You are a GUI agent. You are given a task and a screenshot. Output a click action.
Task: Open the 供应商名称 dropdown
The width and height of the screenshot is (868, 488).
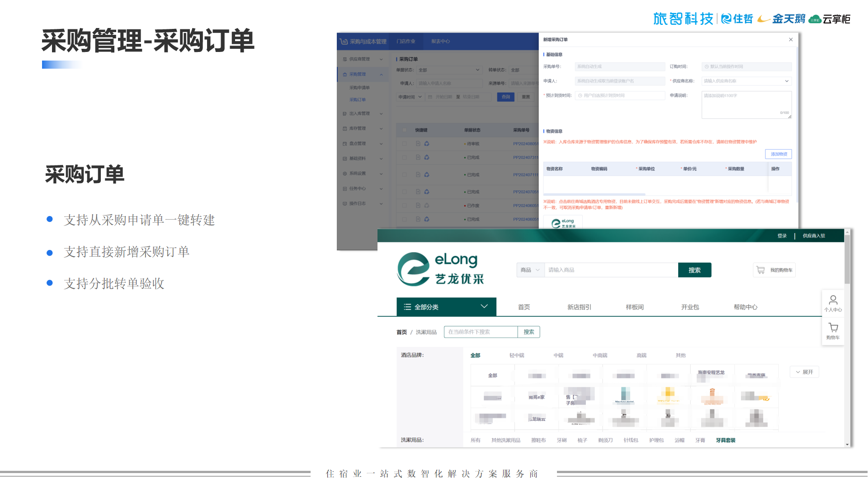(746, 81)
